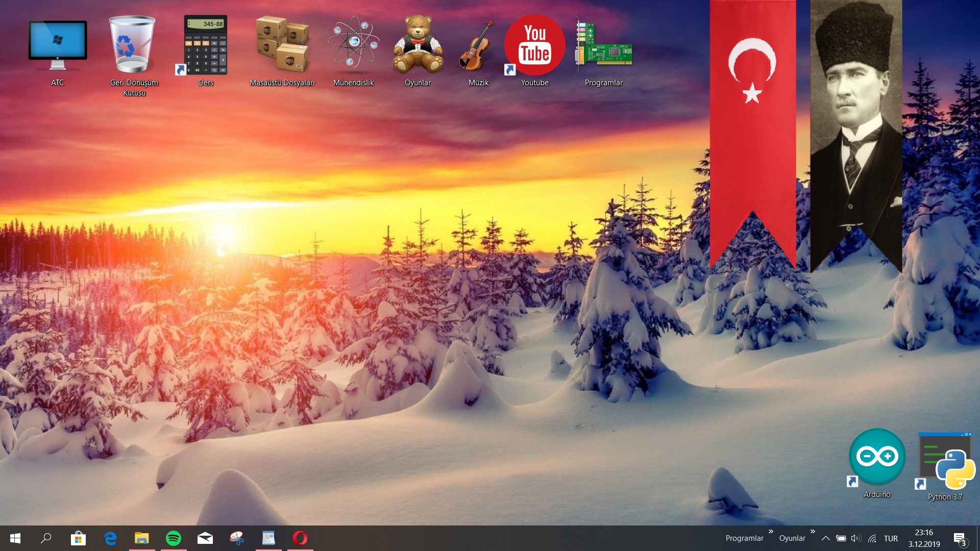Open the Action Center notifications
The height and width of the screenshot is (551, 980).
tap(960, 538)
